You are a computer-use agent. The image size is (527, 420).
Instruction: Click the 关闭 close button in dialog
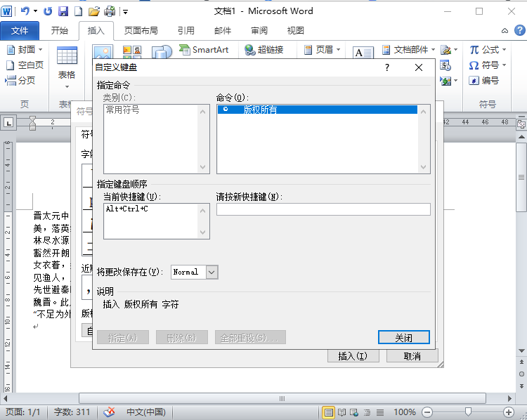tap(403, 337)
